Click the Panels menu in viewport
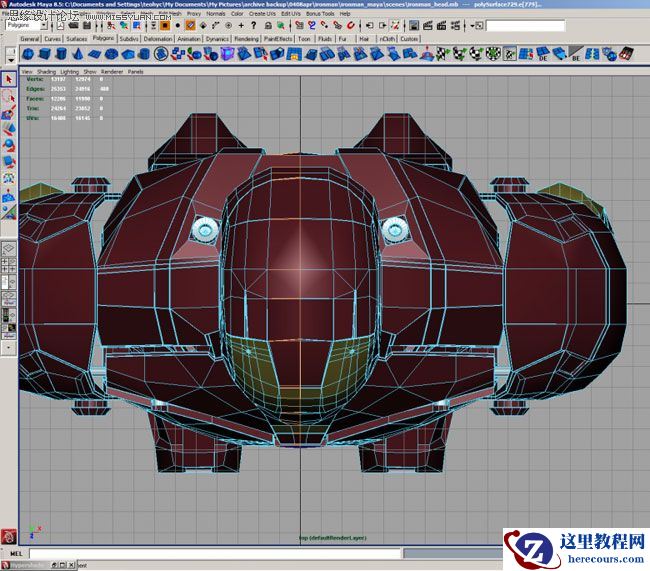Image resolution: width=650 pixels, height=571 pixels. pos(135,72)
